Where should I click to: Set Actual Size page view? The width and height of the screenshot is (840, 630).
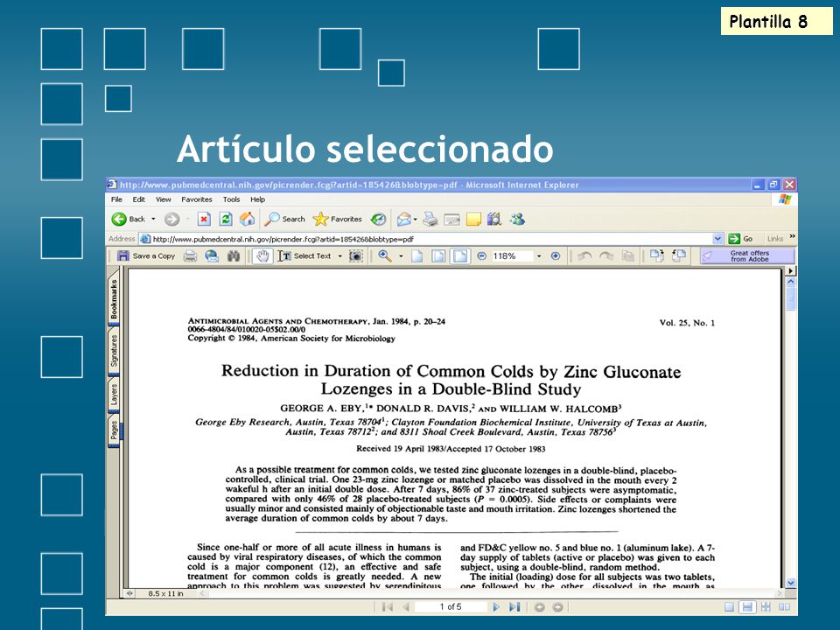[x=417, y=256]
